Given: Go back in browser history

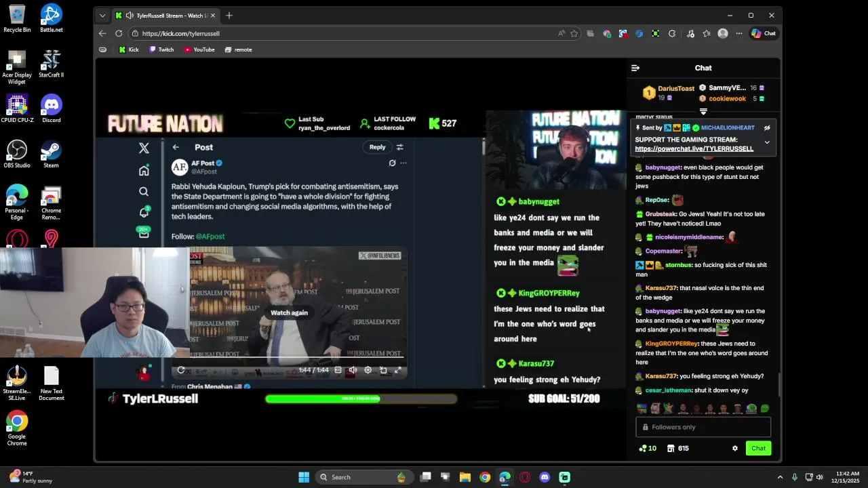Looking at the screenshot, I should [102, 33].
